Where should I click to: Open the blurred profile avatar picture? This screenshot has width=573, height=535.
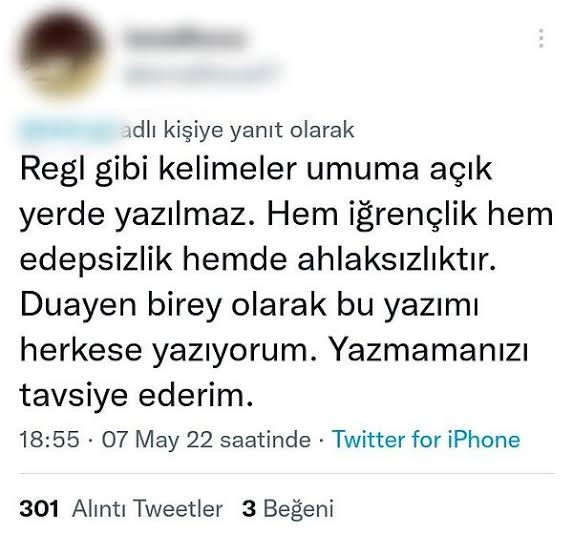pos(61,55)
